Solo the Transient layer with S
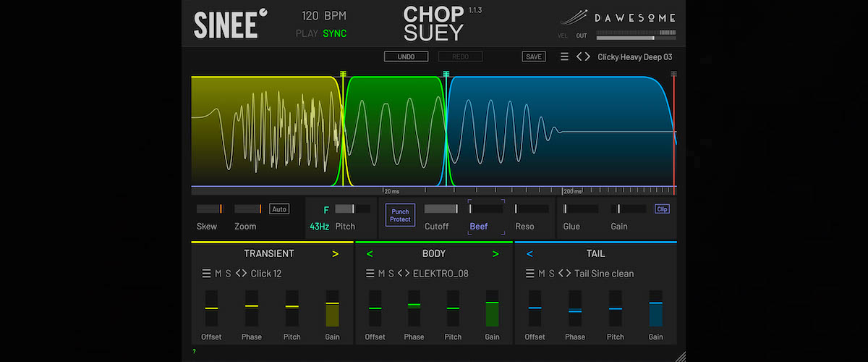The height and width of the screenshot is (362, 868). (x=228, y=274)
